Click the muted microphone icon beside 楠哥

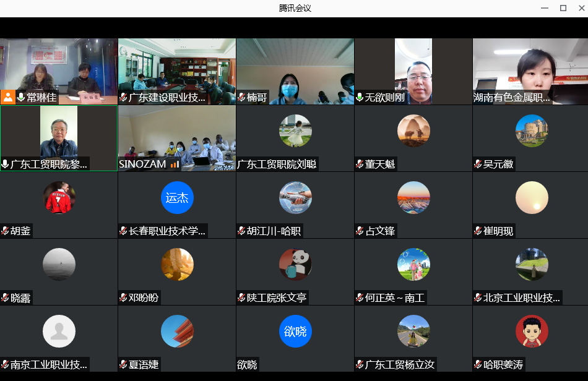(x=241, y=98)
